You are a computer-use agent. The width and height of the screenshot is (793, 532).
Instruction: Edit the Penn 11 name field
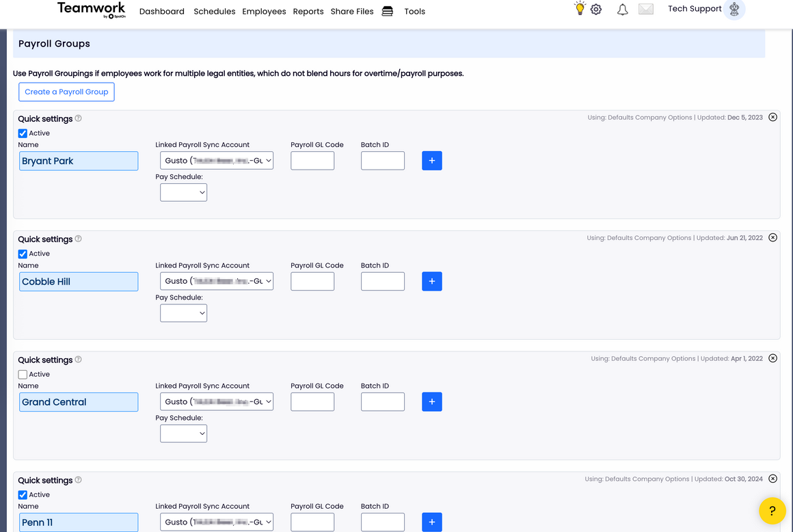pos(79,522)
